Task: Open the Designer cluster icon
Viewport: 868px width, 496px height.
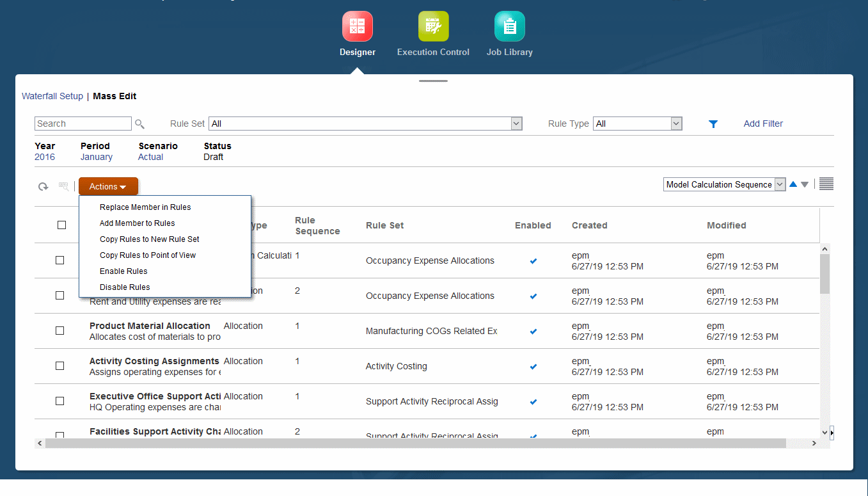Action: click(x=358, y=27)
